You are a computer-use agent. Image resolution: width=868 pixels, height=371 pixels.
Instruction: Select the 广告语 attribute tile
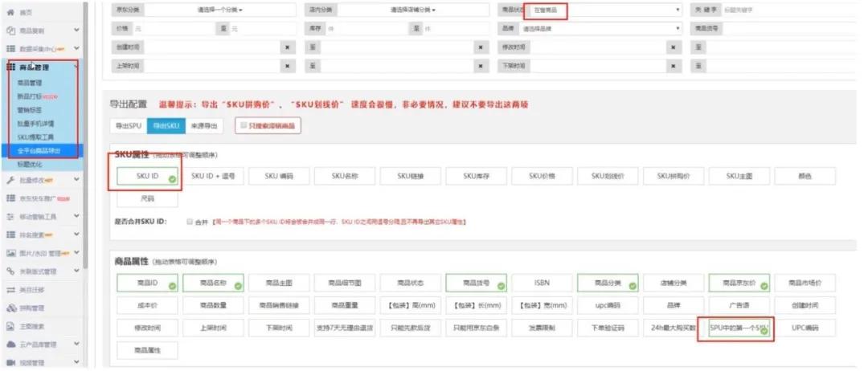(x=739, y=305)
